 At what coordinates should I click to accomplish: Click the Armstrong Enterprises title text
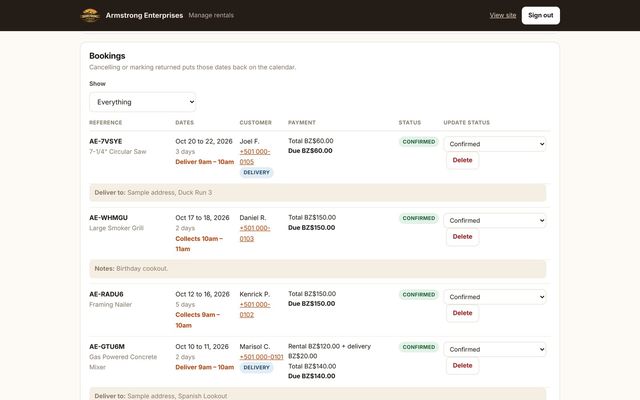tap(144, 16)
